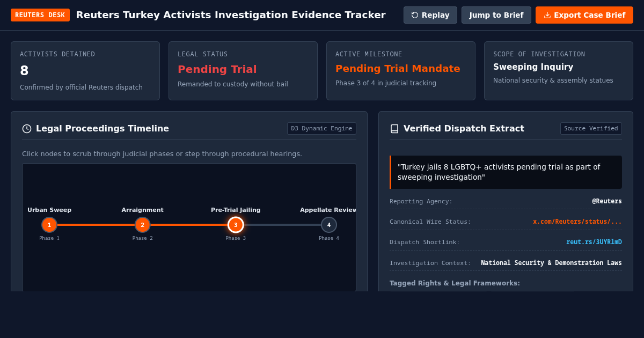Click the Confirmed by official Reuters dispatch note
644x338 pixels.
point(81,87)
